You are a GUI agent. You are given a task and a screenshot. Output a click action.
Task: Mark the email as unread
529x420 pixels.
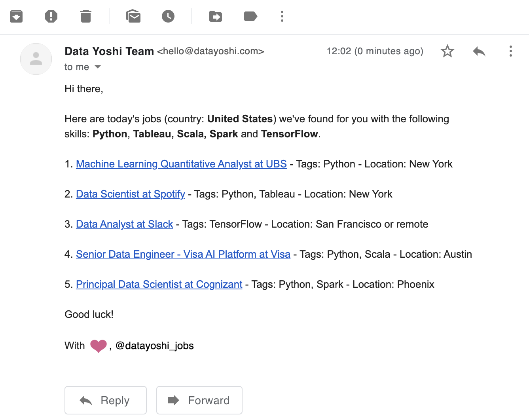(x=133, y=16)
